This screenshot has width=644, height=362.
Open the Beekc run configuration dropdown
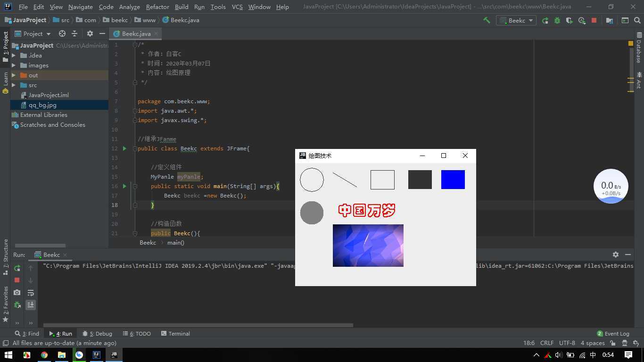pos(516,20)
